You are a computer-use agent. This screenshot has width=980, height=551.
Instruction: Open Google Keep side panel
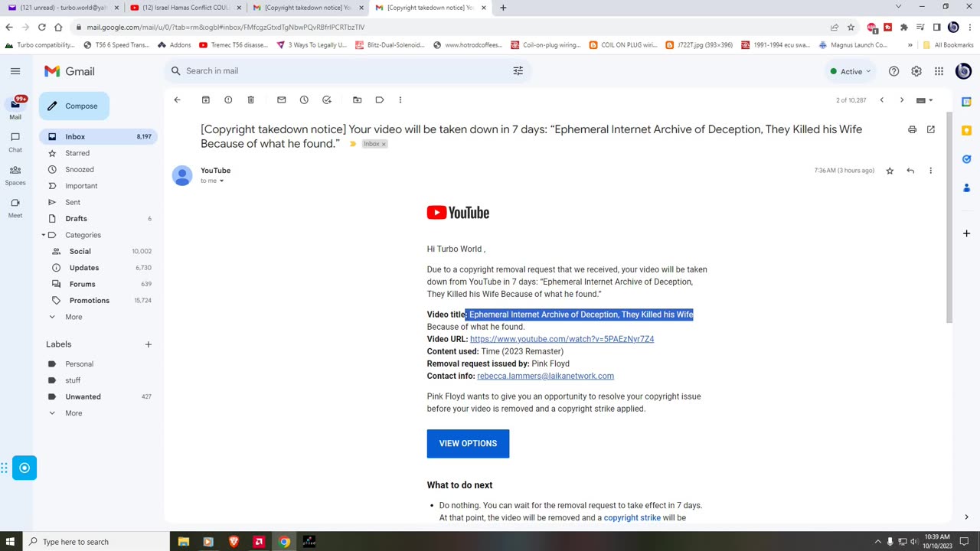pos(966,131)
